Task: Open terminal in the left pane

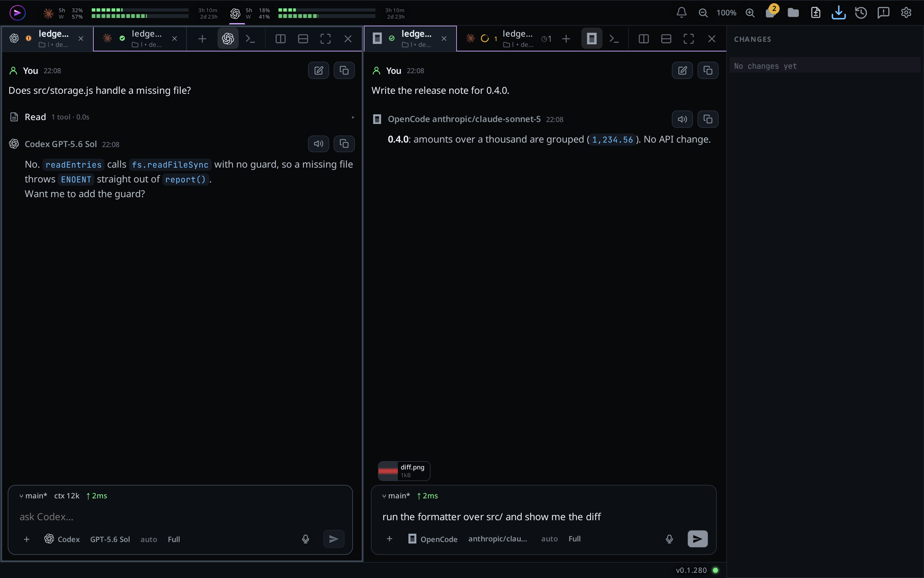Action: coord(250,39)
